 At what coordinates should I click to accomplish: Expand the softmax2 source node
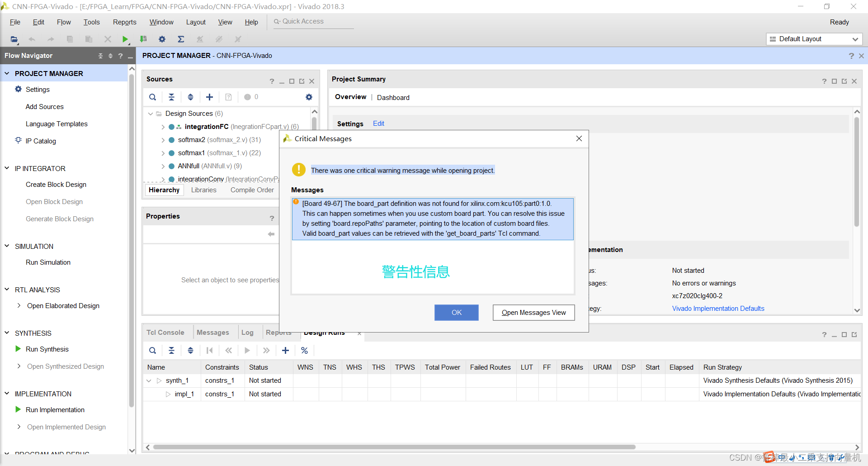tap(163, 140)
